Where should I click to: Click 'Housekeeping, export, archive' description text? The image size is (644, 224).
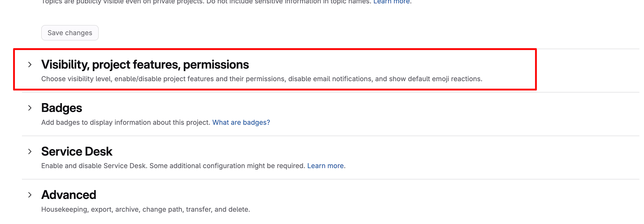click(93, 210)
